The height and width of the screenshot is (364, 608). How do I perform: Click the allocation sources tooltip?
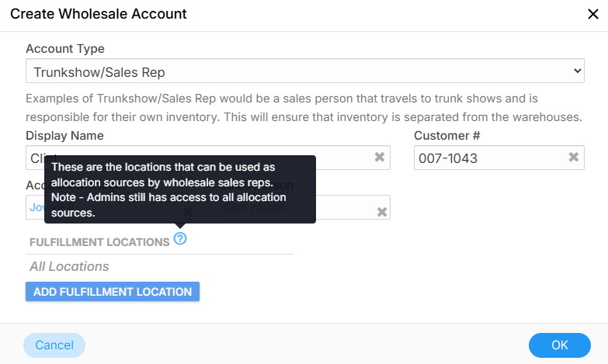180,189
